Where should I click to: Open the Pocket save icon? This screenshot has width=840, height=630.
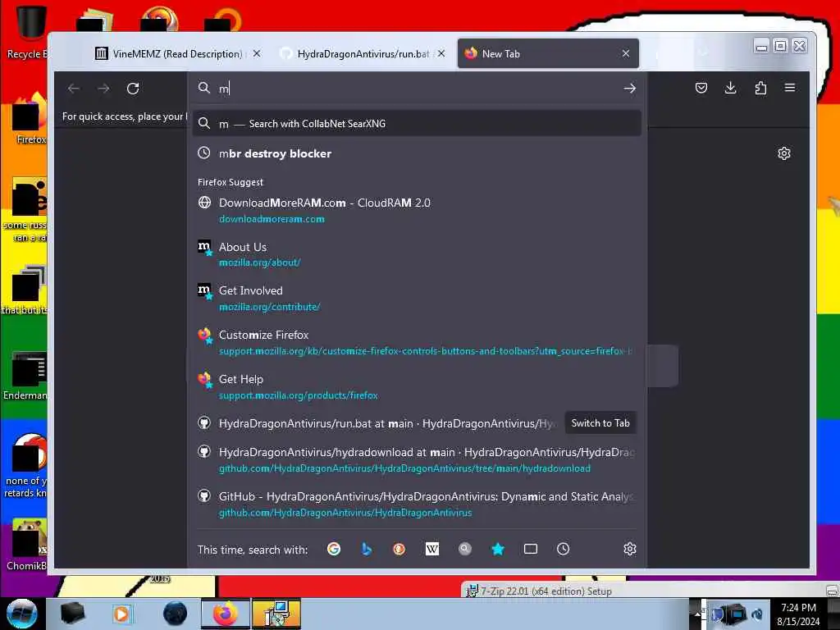(x=701, y=88)
